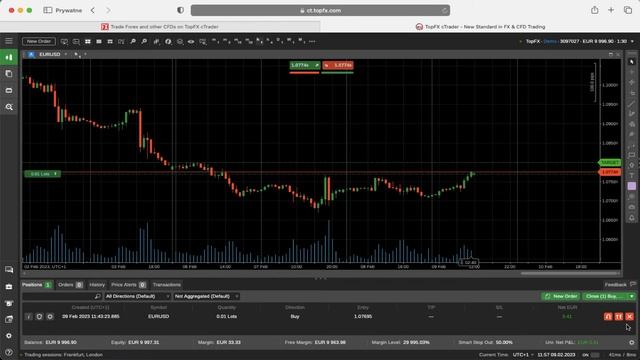Click the green New Order button in positions panel
640x360 pixels.
[x=561, y=296]
